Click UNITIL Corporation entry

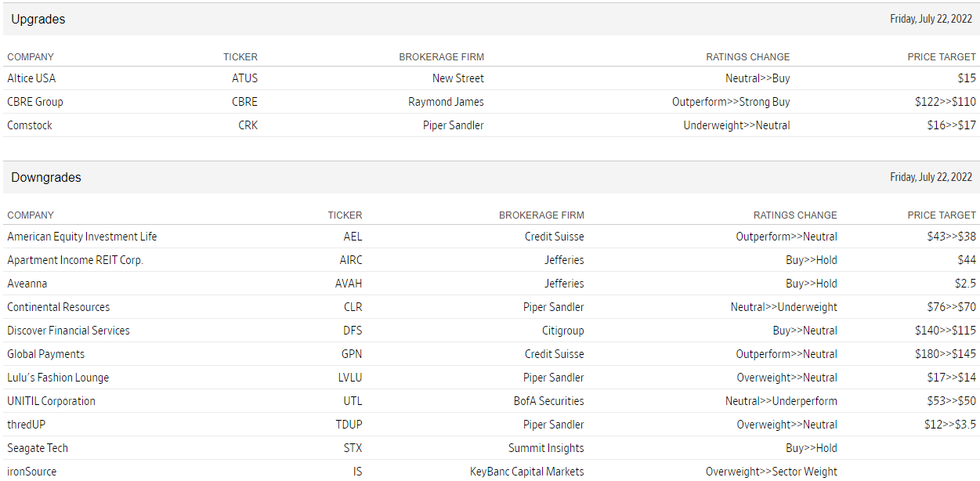(x=51, y=401)
